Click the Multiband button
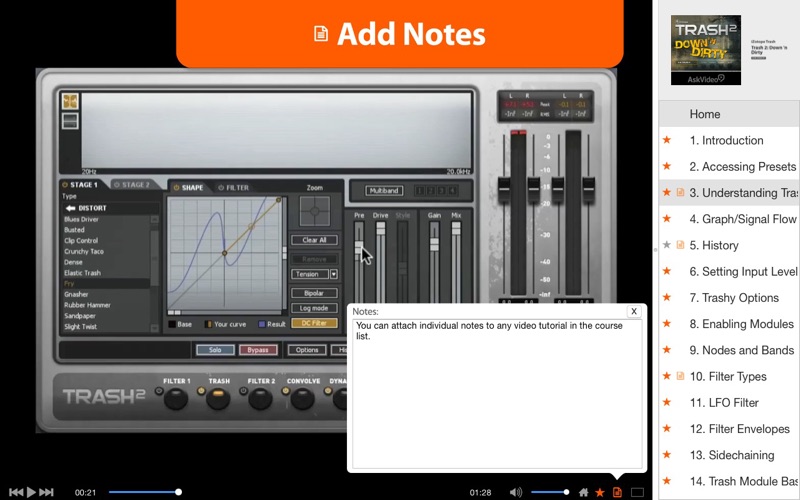Viewport: 800px width, 500px height. click(384, 191)
